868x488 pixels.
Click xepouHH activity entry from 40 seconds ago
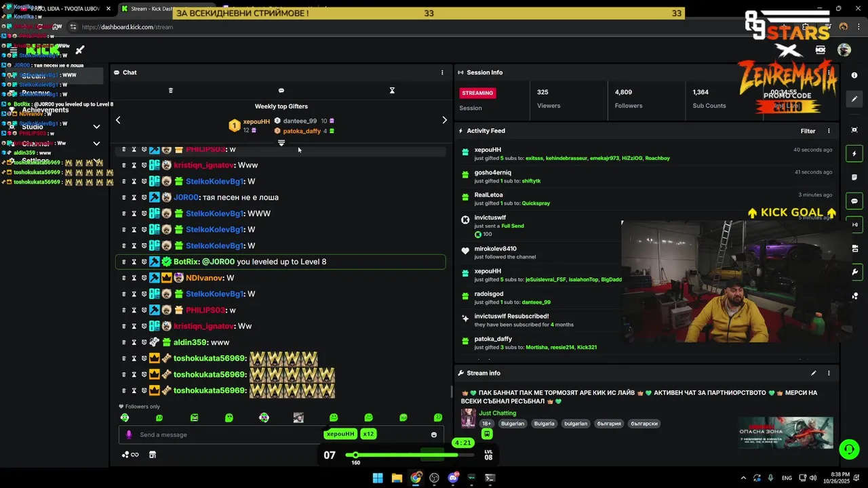(x=647, y=154)
